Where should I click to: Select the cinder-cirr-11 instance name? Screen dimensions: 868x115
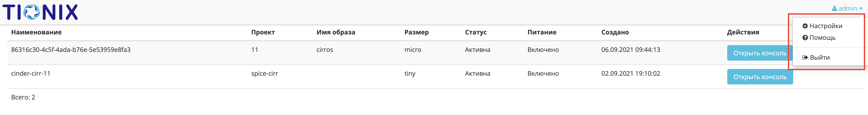[31, 74]
